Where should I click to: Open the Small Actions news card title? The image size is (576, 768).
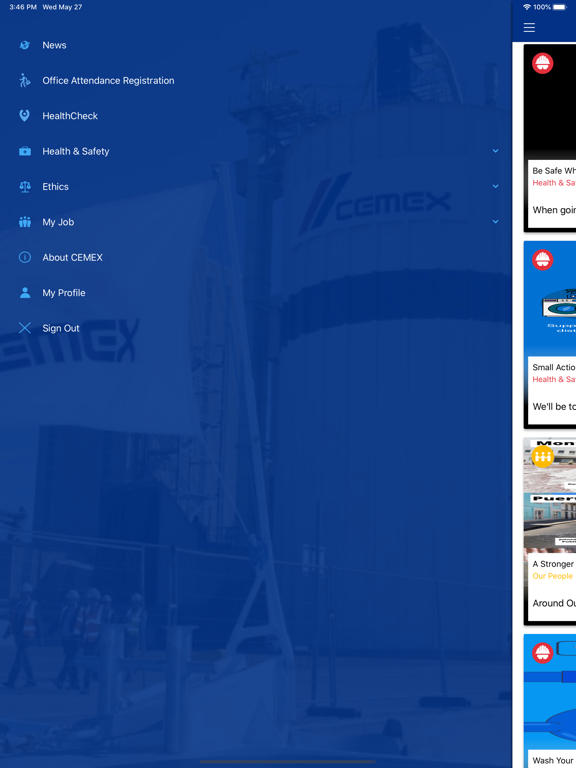(x=554, y=367)
